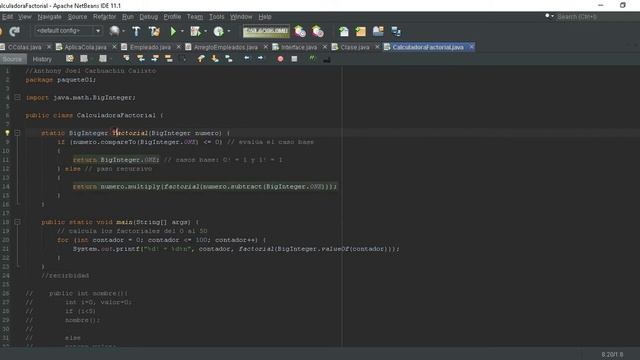Close the Interface.java tab
The height and width of the screenshot is (360, 640).
[324, 47]
